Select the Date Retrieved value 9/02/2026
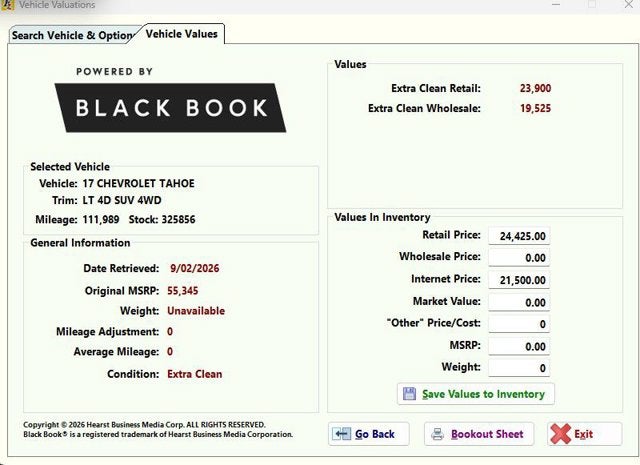640x465 pixels. pos(195,268)
